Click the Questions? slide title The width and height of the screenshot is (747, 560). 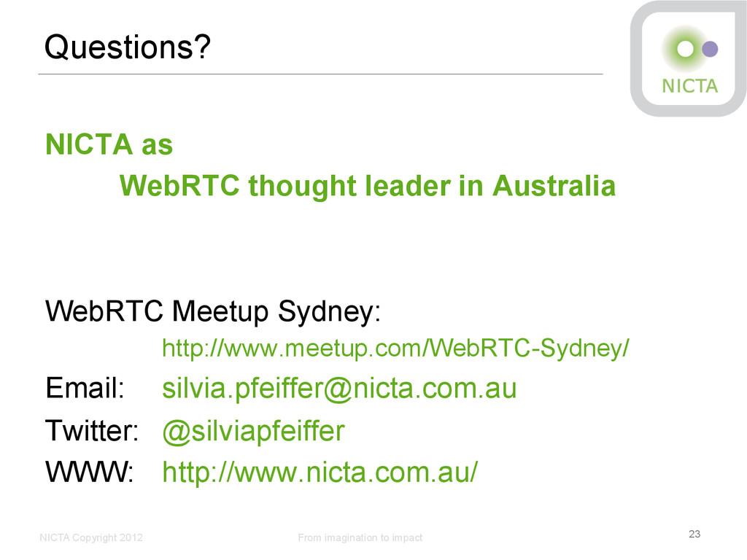[127, 47]
